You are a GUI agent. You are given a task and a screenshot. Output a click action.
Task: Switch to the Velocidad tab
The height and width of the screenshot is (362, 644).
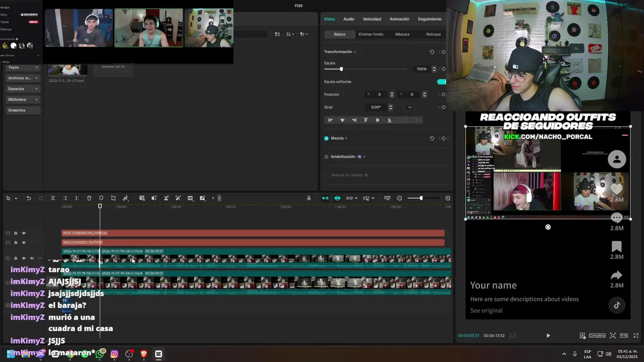coord(372,19)
